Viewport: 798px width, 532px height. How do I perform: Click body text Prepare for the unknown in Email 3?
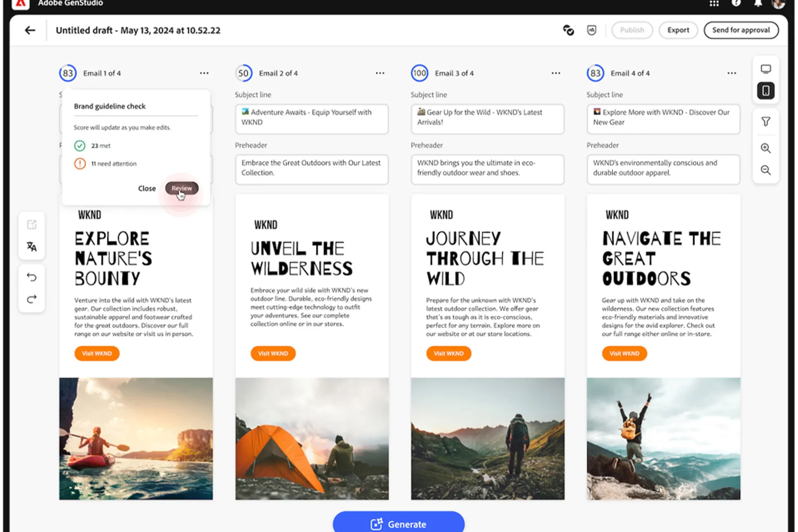tap(483, 317)
